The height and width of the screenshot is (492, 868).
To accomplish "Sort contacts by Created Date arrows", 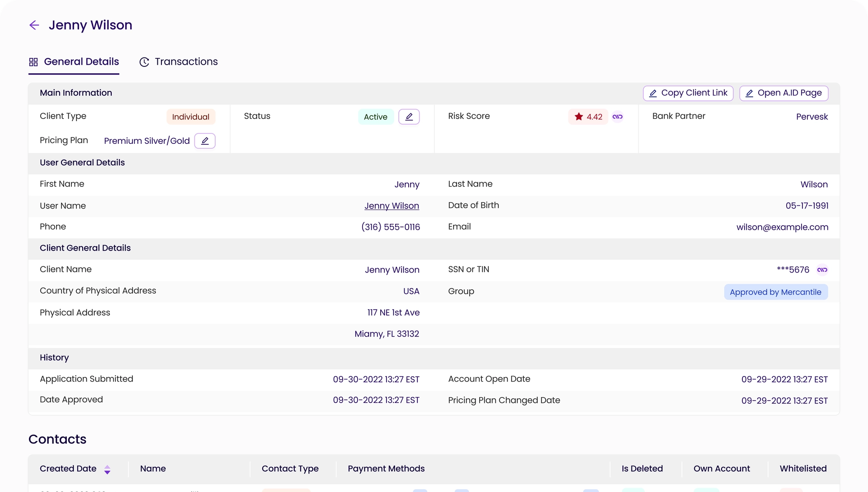I will pos(107,469).
